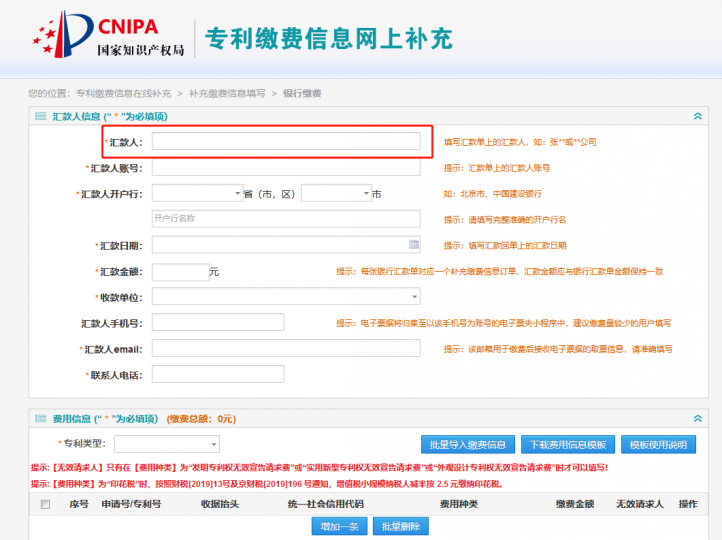Open the 市 city dropdown
The height and width of the screenshot is (540, 722).
point(336,193)
